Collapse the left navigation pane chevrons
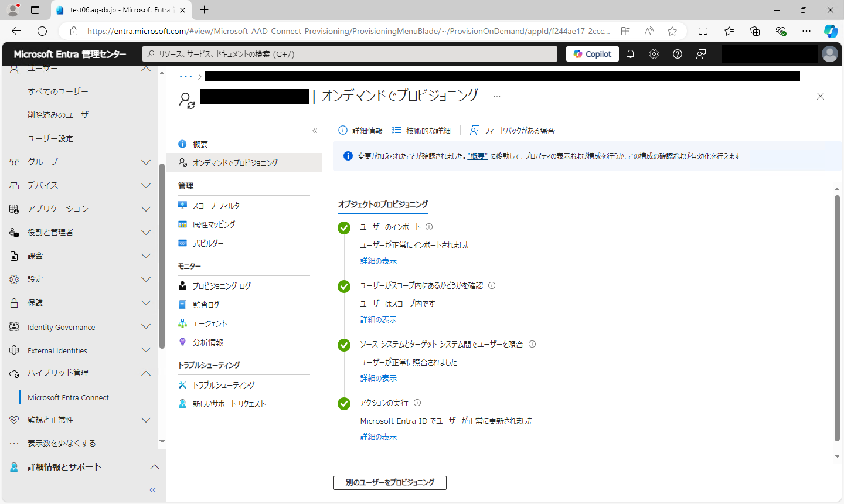 point(153,490)
